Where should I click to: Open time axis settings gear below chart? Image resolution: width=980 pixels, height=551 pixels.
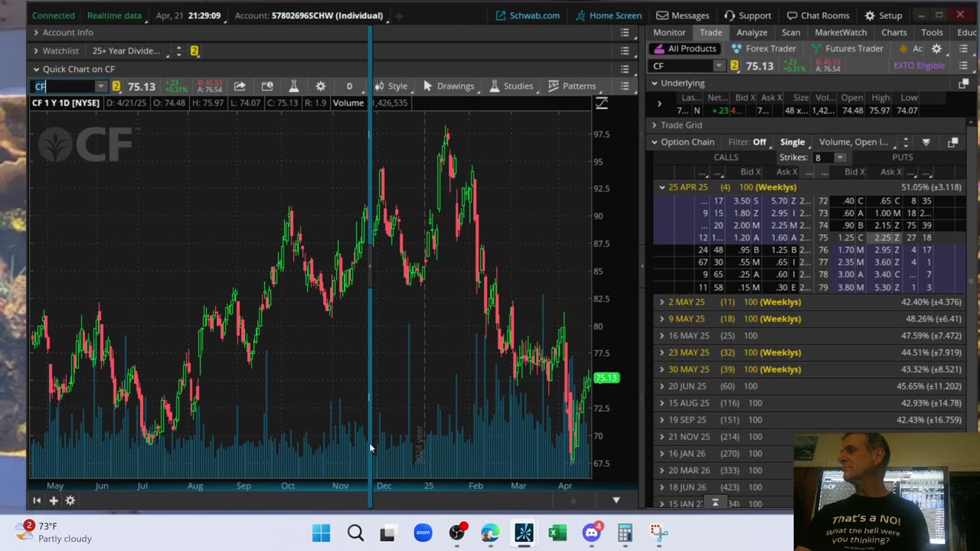point(70,500)
